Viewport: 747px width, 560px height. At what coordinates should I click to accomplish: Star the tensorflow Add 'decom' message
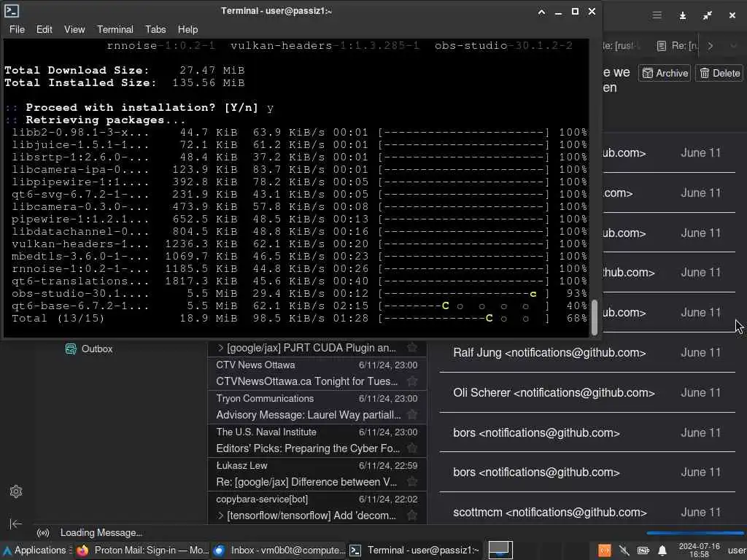point(412,516)
